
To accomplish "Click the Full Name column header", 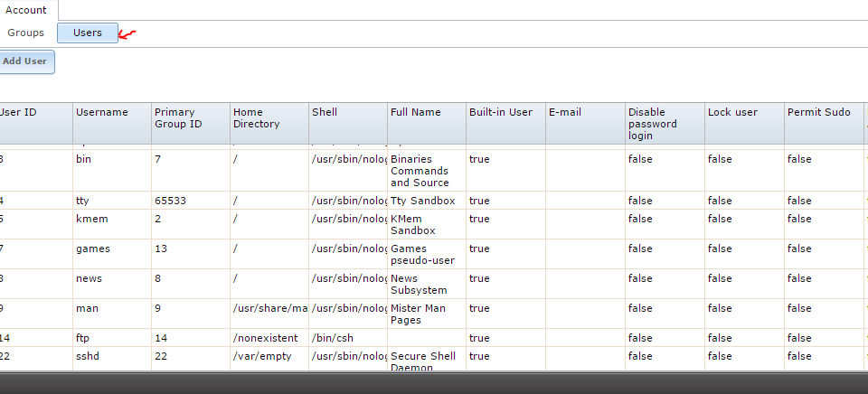I will (415, 112).
